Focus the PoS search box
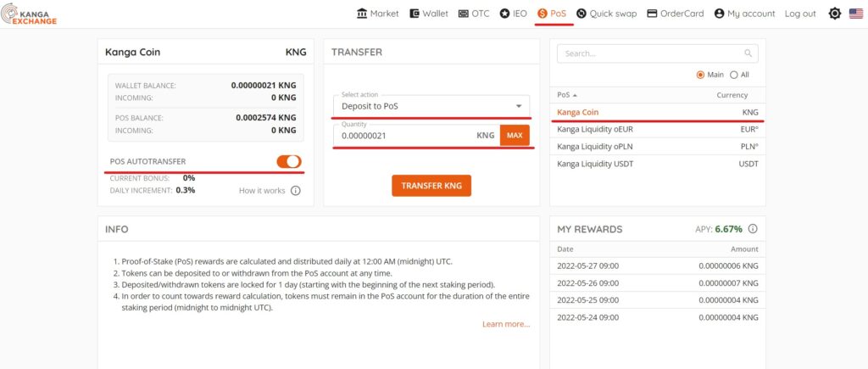Viewport: 868px width, 369px height. click(x=658, y=53)
